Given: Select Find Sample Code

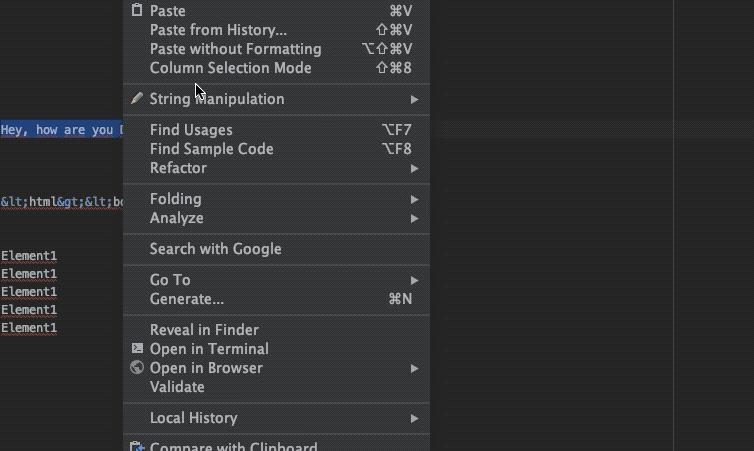Looking at the screenshot, I should pyautogui.click(x=211, y=149).
